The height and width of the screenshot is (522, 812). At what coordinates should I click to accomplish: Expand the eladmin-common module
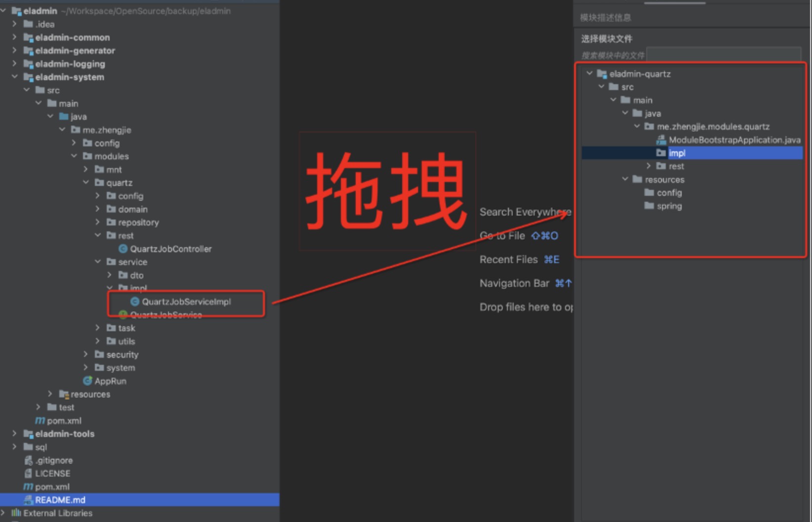point(15,37)
